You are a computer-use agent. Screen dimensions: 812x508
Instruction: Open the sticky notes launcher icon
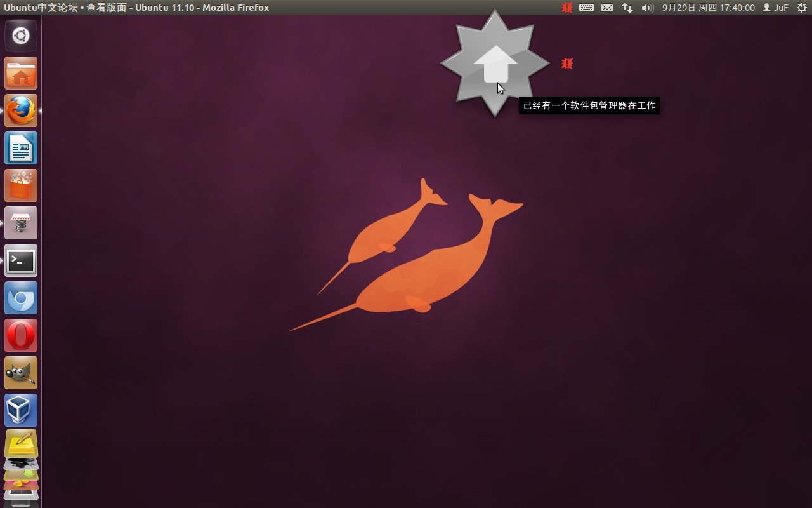pyautogui.click(x=21, y=443)
